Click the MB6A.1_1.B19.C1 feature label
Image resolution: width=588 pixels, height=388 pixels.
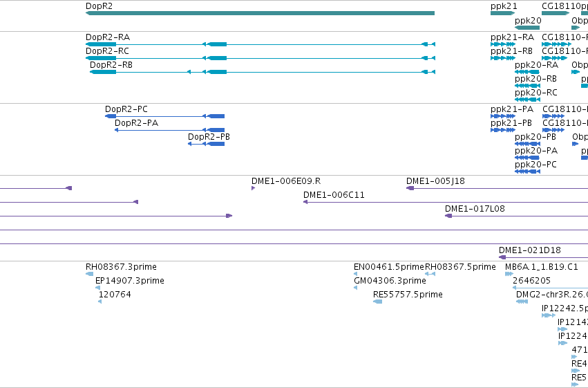pyautogui.click(x=542, y=267)
